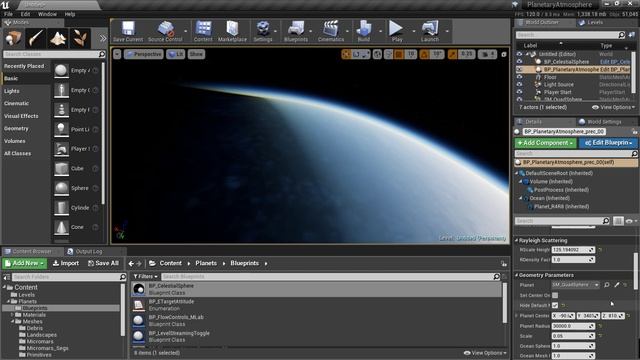The width and height of the screenshot is (640, 360).
Task: Toggle scale snapping in viewport toolbar
Action: tap(452, 54)
